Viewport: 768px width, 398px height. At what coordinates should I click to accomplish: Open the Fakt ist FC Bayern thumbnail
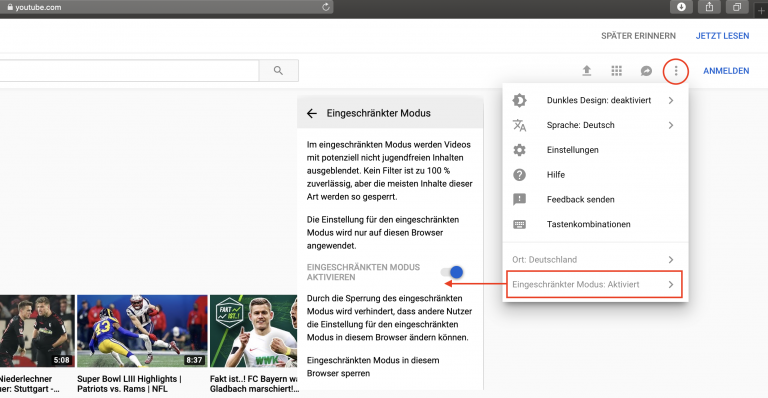[253, 331]
